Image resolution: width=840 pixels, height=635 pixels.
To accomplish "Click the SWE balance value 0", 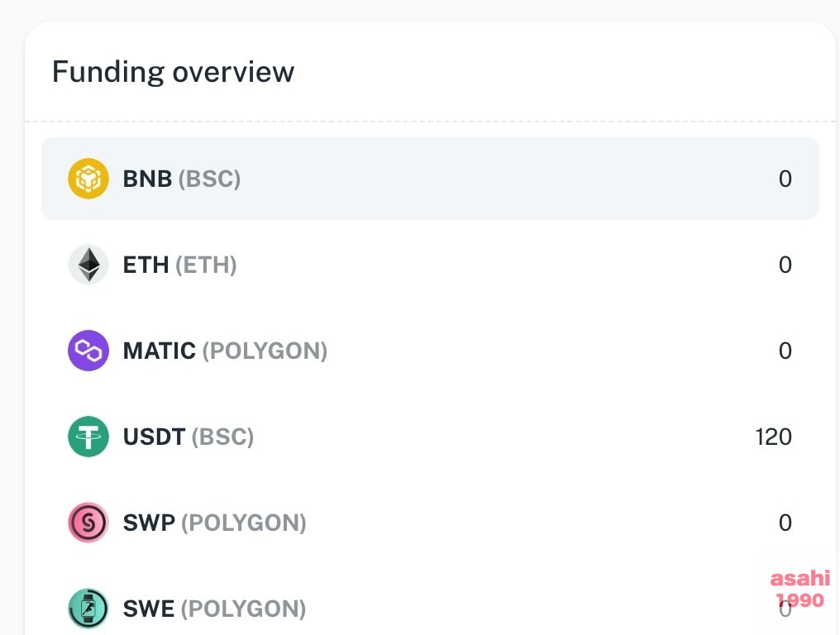I will (x=785, y=609).
